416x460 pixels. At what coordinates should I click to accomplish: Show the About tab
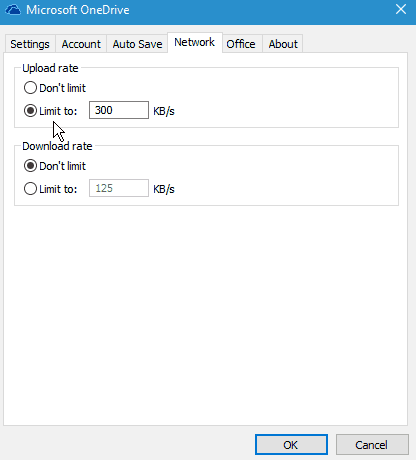click(283, 44)
